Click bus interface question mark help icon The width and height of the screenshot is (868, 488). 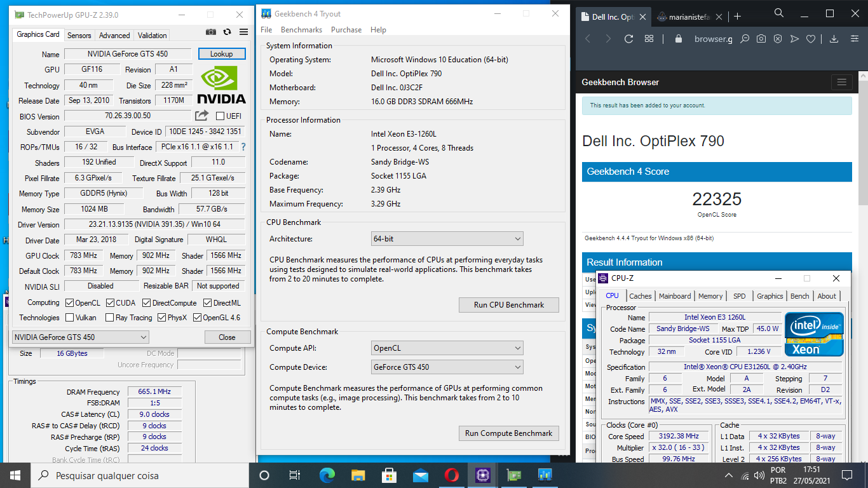pos(243,147)
